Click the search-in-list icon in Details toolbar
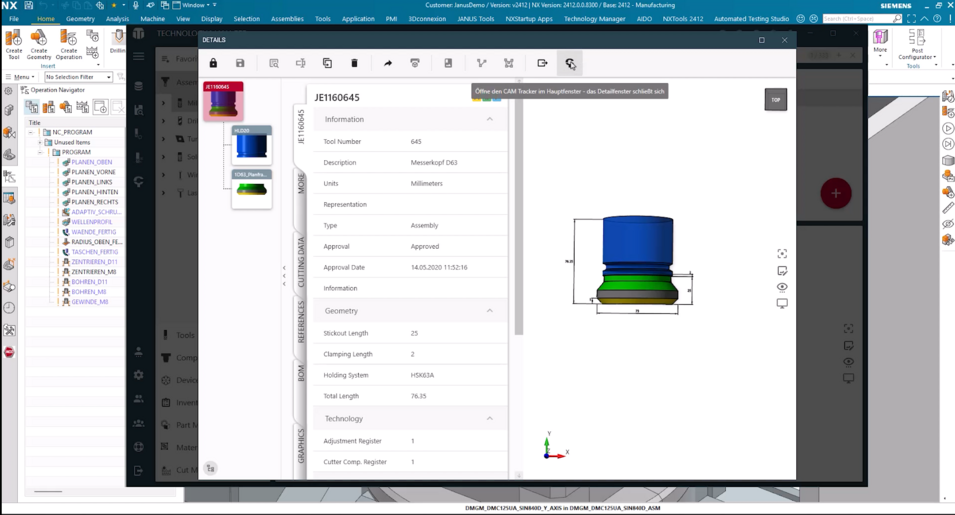The height and width of the screenshot is (515, 955). coord(274,63)
